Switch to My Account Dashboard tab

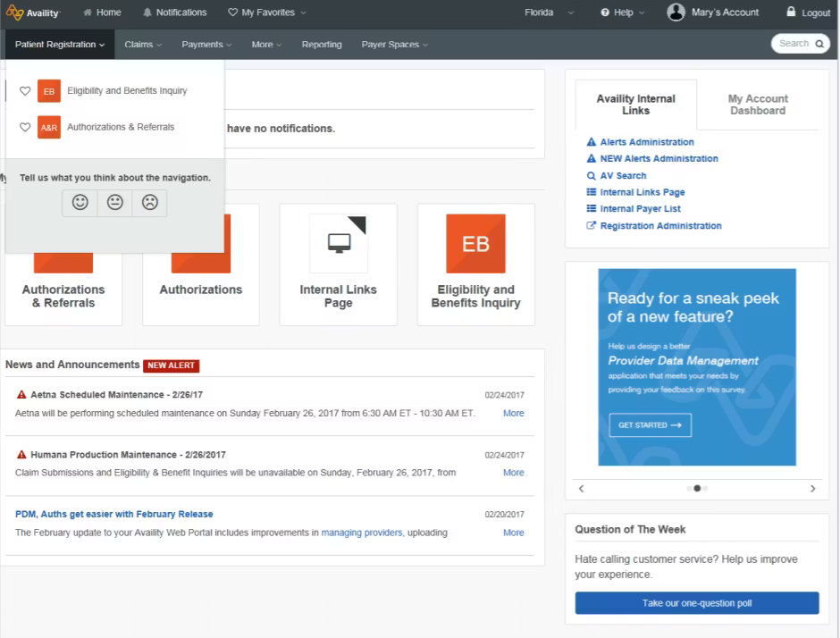click(757, 105)
